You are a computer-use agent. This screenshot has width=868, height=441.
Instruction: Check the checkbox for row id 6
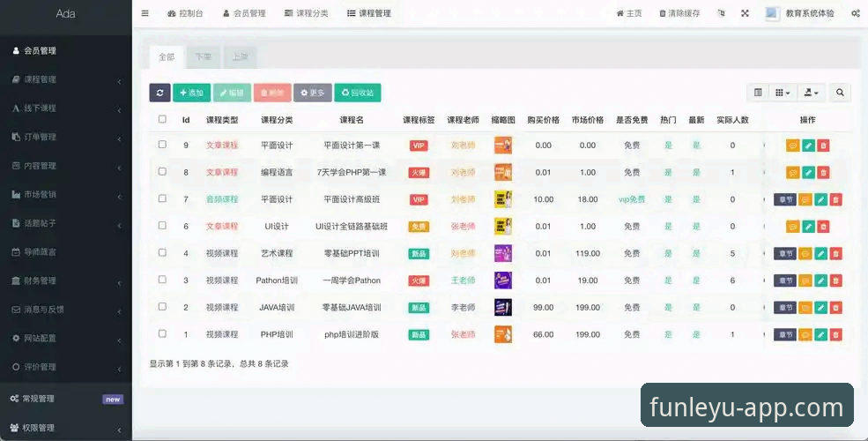pos(162,226)
